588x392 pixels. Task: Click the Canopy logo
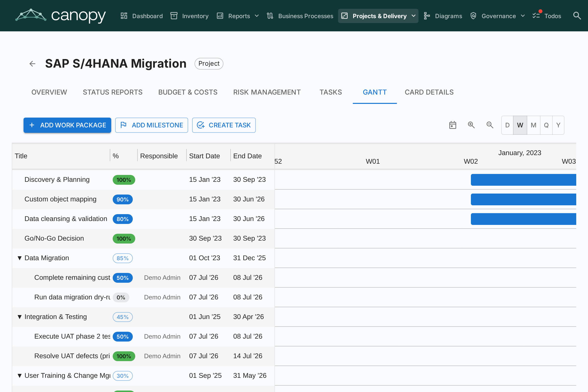pyautogui.click(x=61, y=16)
